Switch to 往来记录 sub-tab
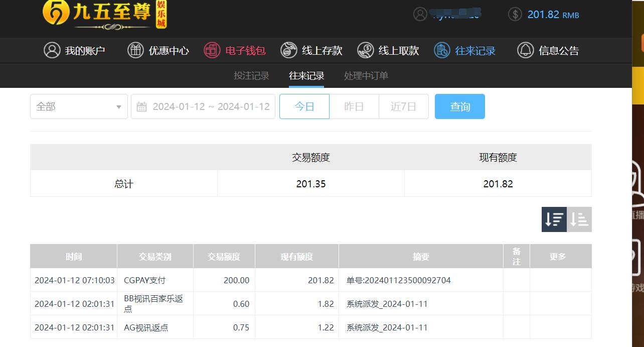This screenshot has height=347, width=644. point(306,76)
